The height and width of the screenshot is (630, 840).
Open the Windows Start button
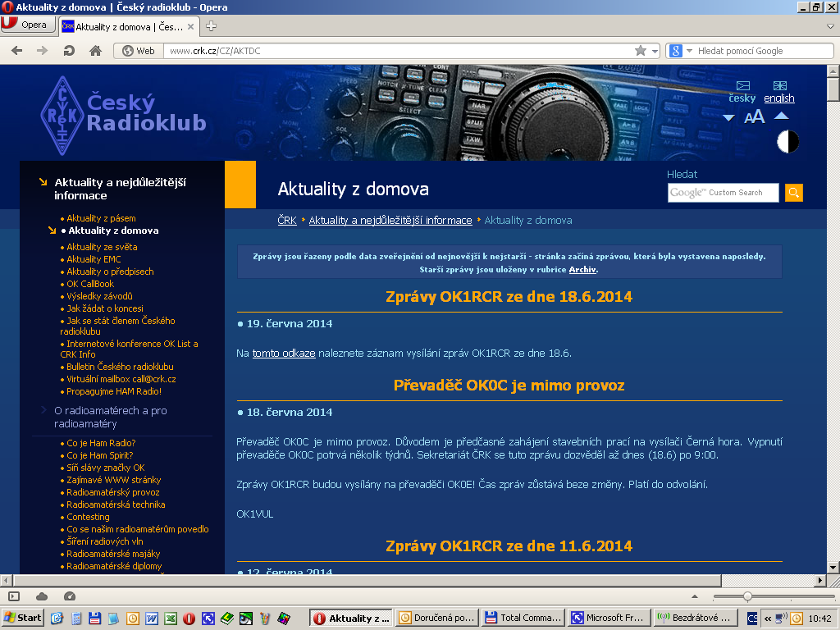click(x=22, y=618)
